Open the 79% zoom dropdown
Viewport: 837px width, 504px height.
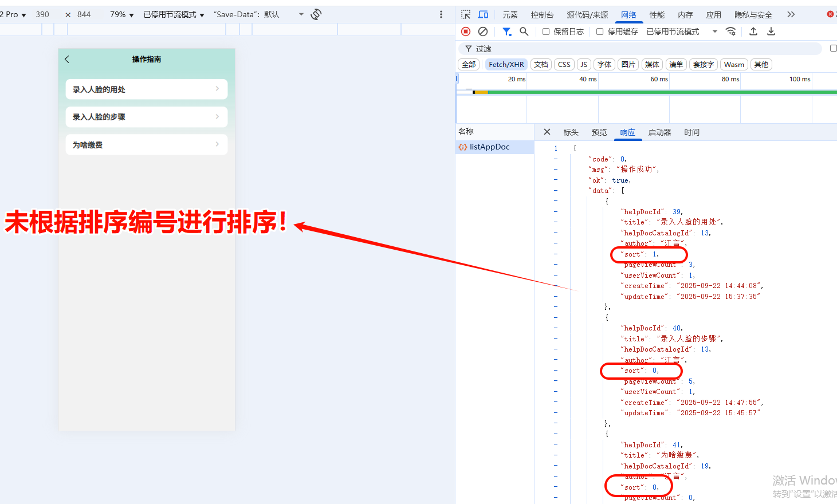coord(120,14)
